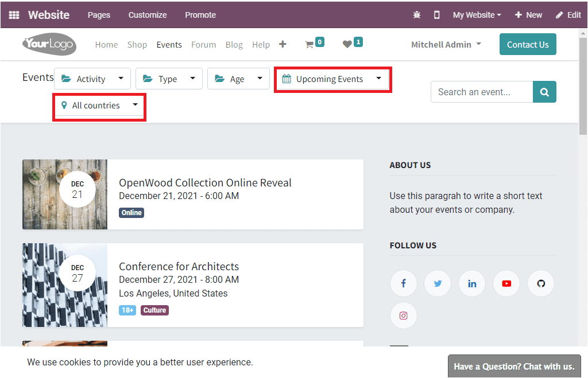Open the Instagram social icon

pyautogui.click(x=403, y=315)
